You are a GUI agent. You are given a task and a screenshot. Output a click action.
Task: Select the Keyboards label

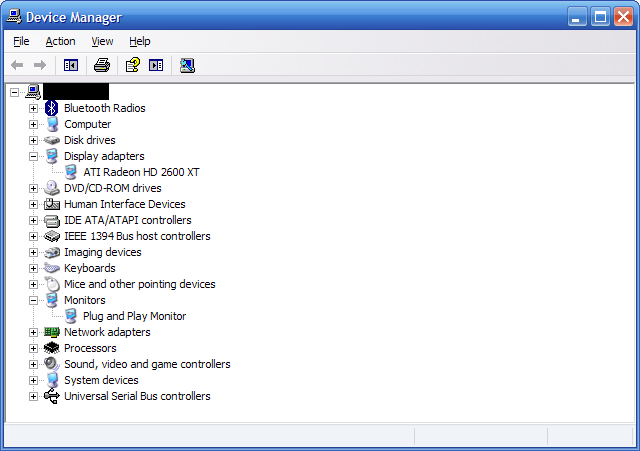[90, 268]
